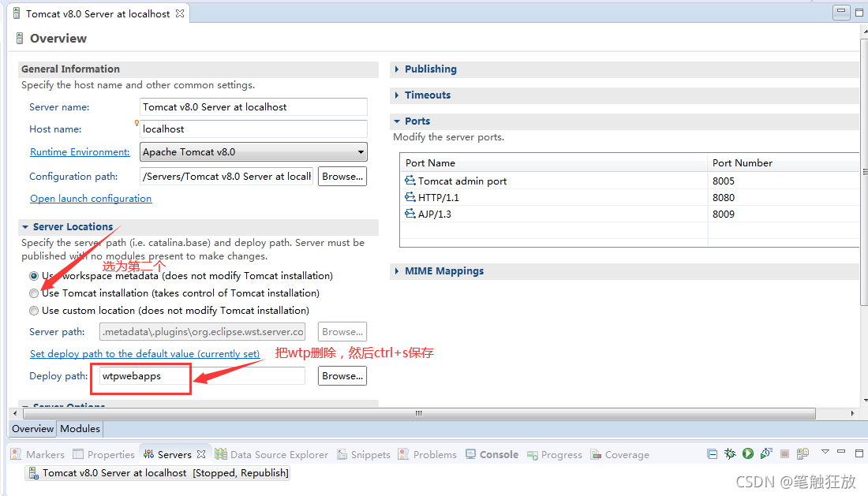Screen dimensions: 868x496
Task: Click the Port Name column header
Action: pos(554,162)
